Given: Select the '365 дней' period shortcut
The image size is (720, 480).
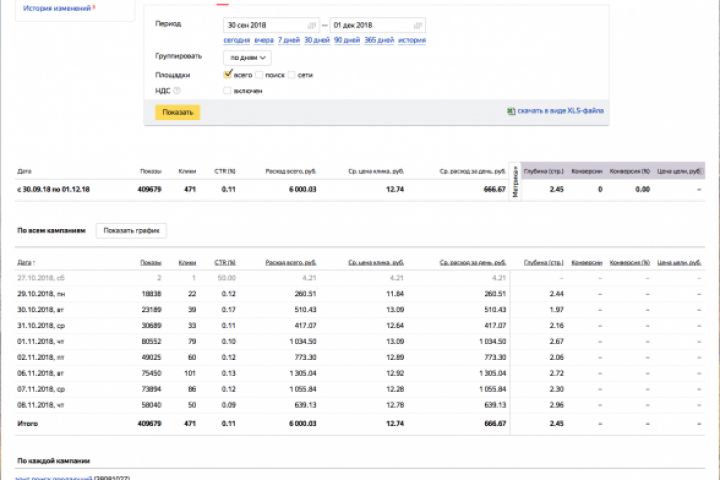Looking at the screenshot, I should (x=379, y=40).
